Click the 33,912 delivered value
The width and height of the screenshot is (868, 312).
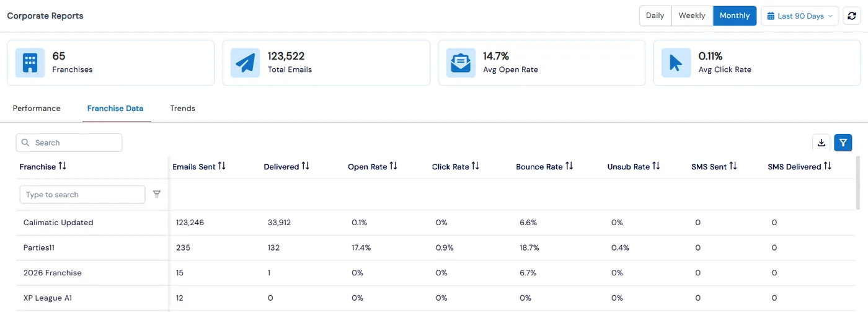[280, 223]
